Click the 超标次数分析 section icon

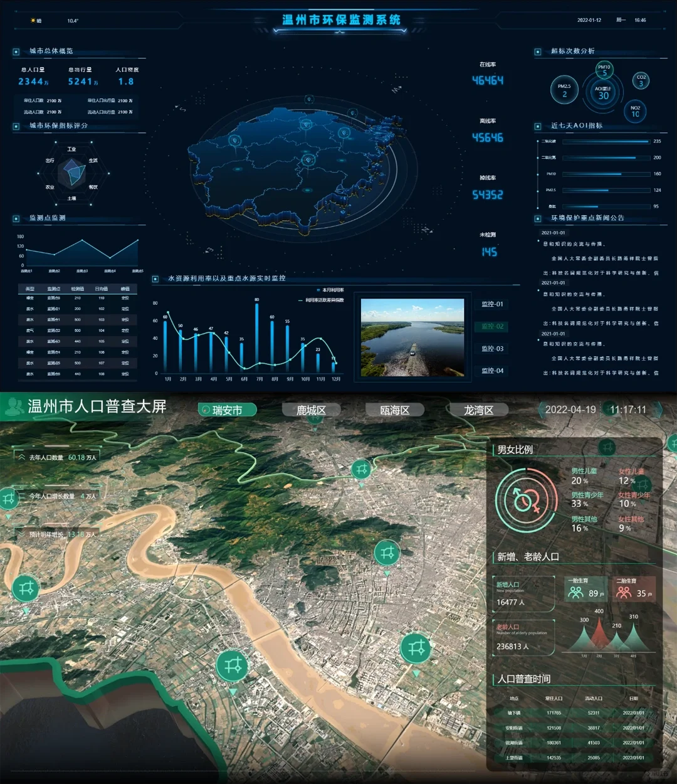(x=538, y=51)
